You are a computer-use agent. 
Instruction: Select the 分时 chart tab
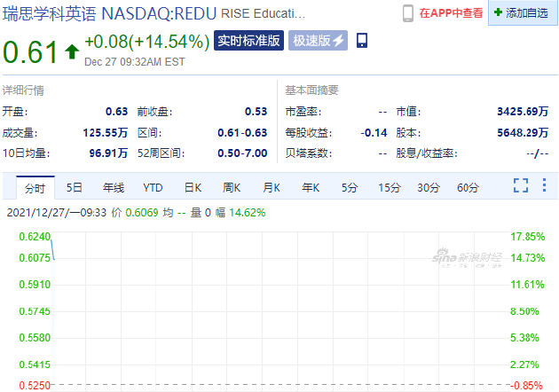[35, 187]
